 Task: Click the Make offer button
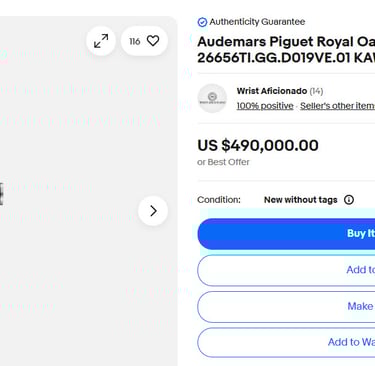286,307
